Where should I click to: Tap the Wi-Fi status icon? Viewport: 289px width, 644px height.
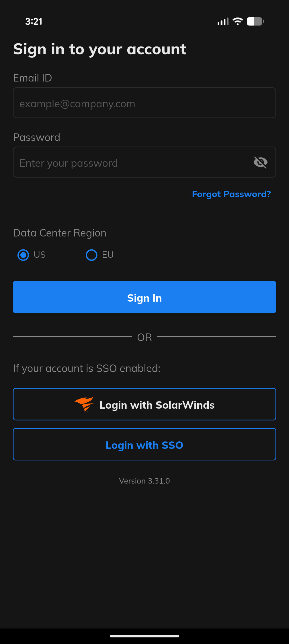(237, 21)
